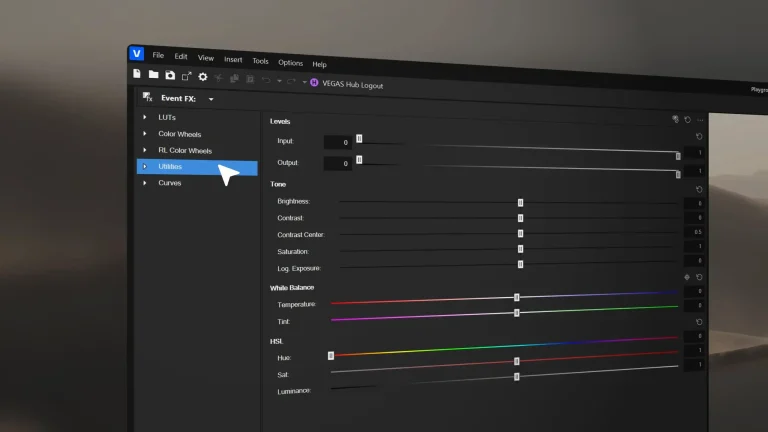Click the Levels Output maximum slider handle
The height and width of the screenshot is (432, 768).
click(x=678, y=174)
